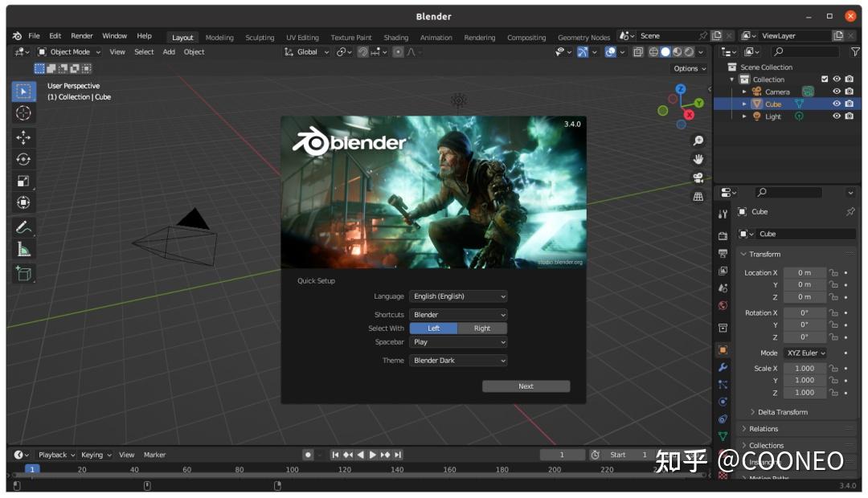The width and height of the screenshot is (868, 498).
Task: Toggle camera view in viewport
Action: click(698, 178)
